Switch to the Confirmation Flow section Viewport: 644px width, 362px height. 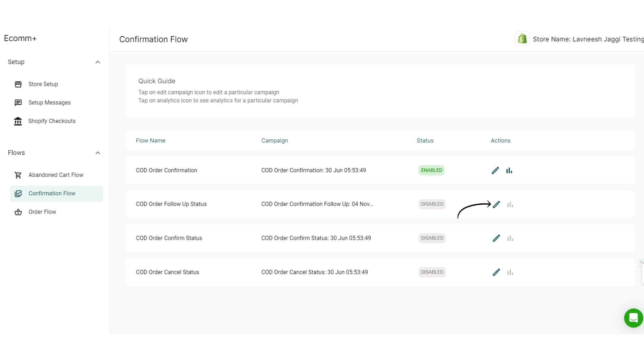[52, 193]
